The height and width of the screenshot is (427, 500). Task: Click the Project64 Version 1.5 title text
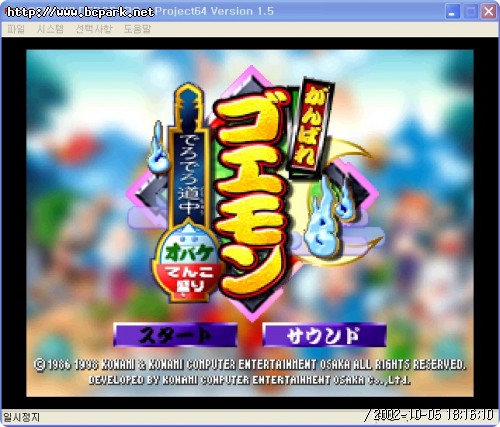tap(214, 11)
